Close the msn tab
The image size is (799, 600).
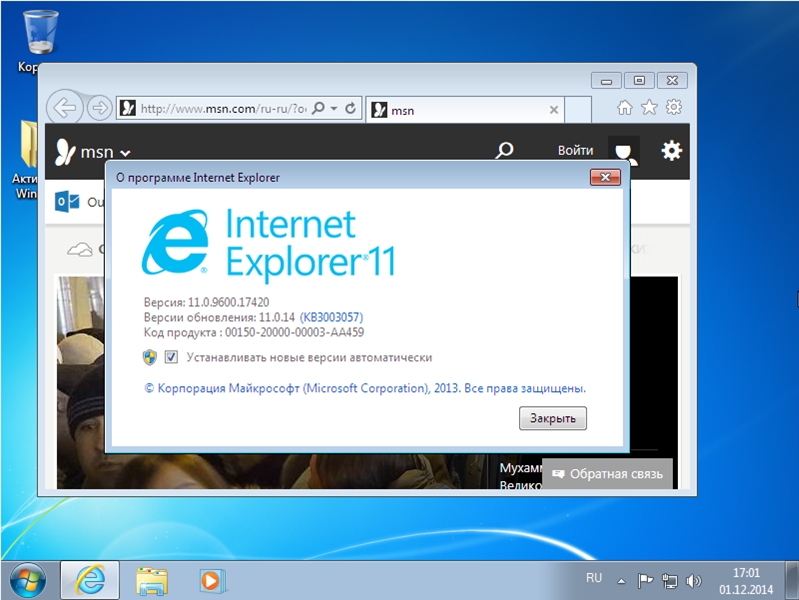click(554, 110)
